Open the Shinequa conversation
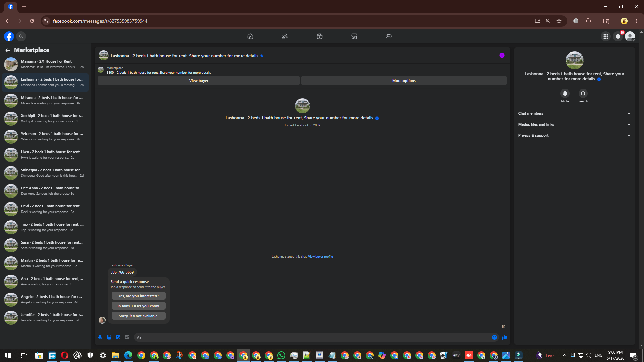Screen dimensions: 644x362 pyautogui.click(x=45, y=173)
